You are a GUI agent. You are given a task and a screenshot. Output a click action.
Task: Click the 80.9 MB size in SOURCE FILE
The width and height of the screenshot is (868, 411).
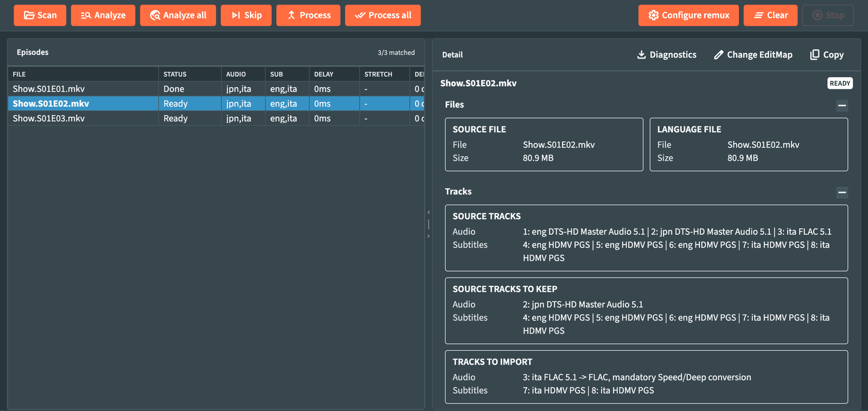[x=538, y=158]
